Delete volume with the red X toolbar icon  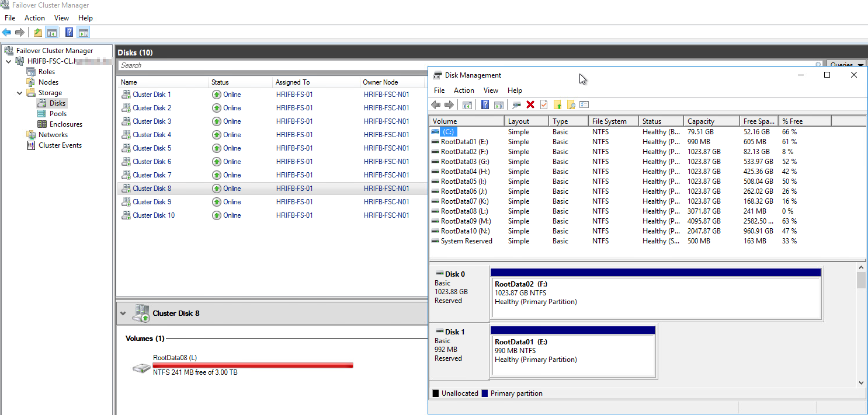click(x=530, y=104)
